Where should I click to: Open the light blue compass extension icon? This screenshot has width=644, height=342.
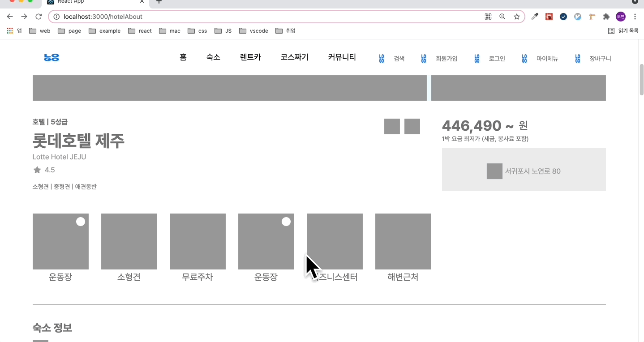click(578, 17)
